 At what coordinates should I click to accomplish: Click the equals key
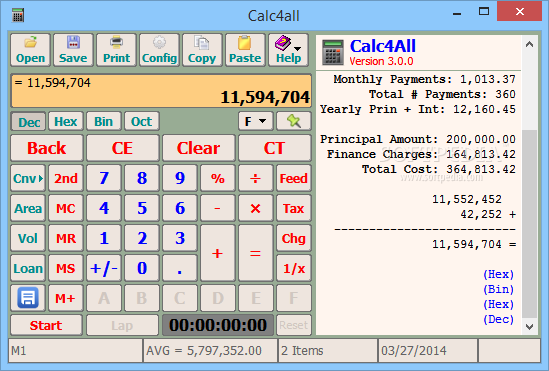click(x=256, y=253)
